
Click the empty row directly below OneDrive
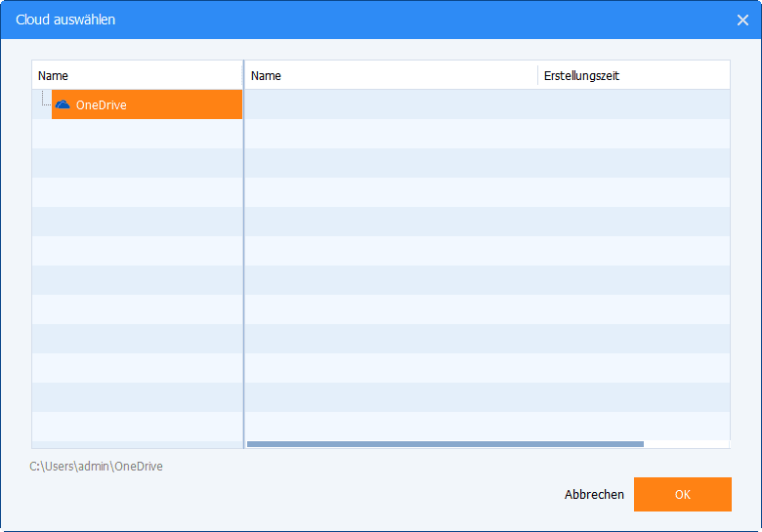[x=137, y=134]
